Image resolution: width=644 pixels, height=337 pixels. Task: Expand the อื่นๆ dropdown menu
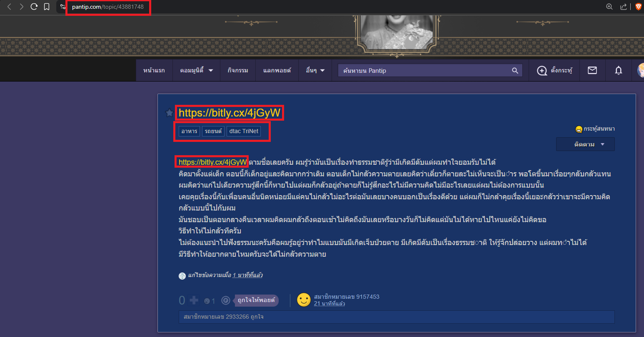coord(315,70)
